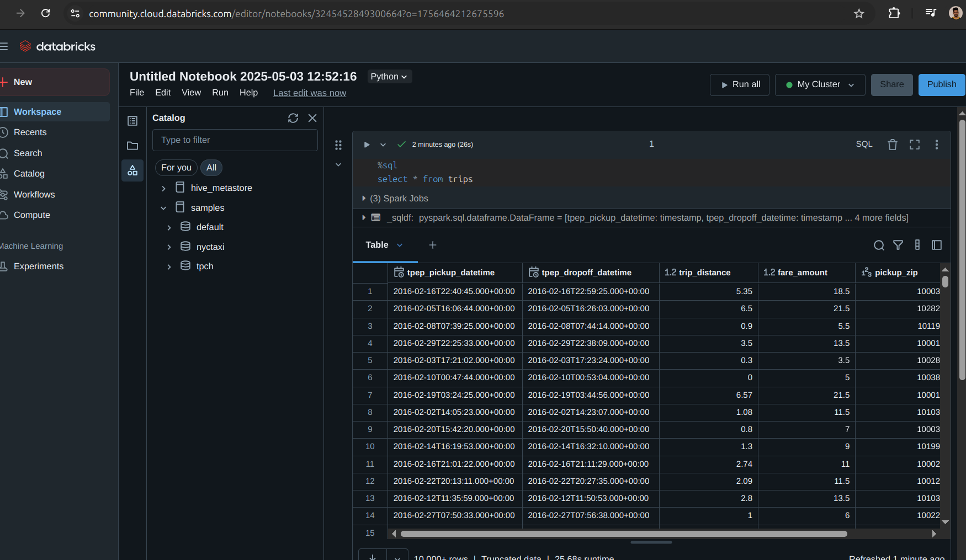Image resolution: width=966 pixels, height=560 pixels.
Task: Close the Catalog panel
Action: (312, 118)
